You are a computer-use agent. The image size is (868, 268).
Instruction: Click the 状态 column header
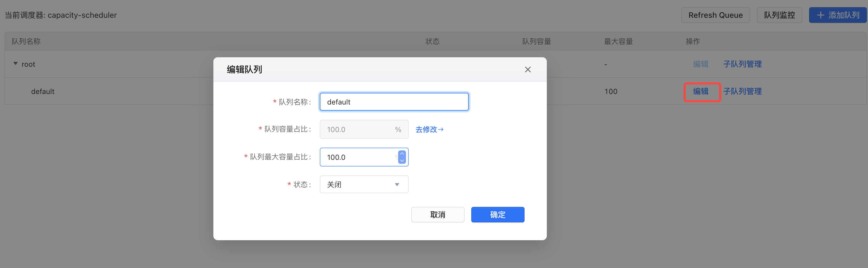click(x=432, y=41)
